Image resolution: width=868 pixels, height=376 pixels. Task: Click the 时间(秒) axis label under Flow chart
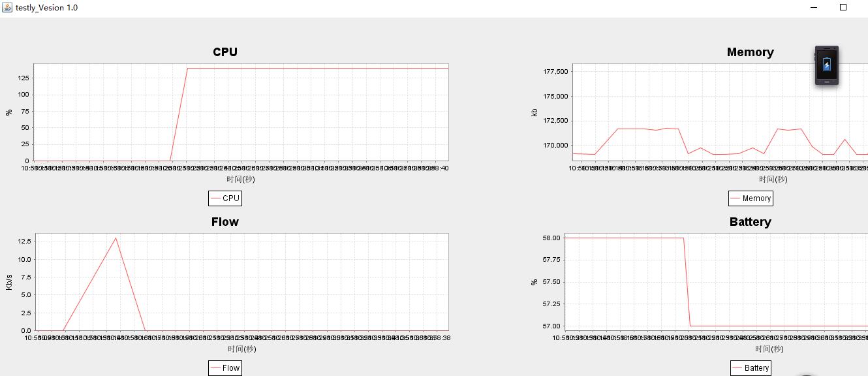tap(241, 349)
